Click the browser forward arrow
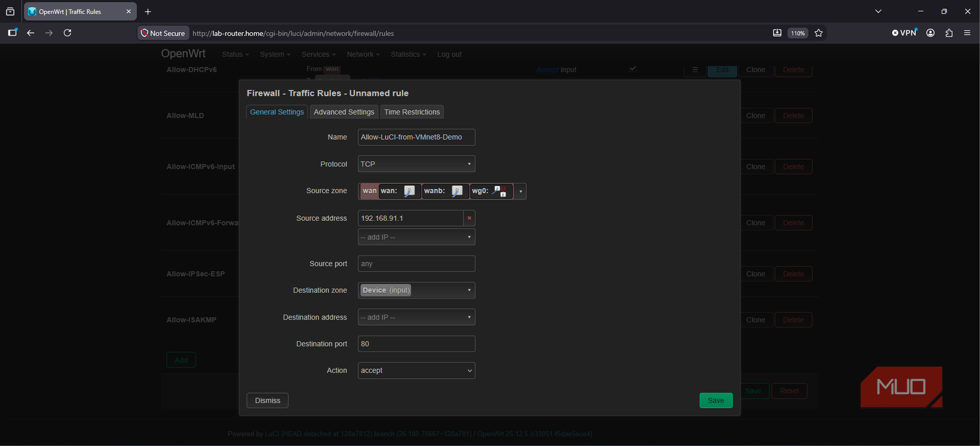Screen dimensions: 980x446 49,33
